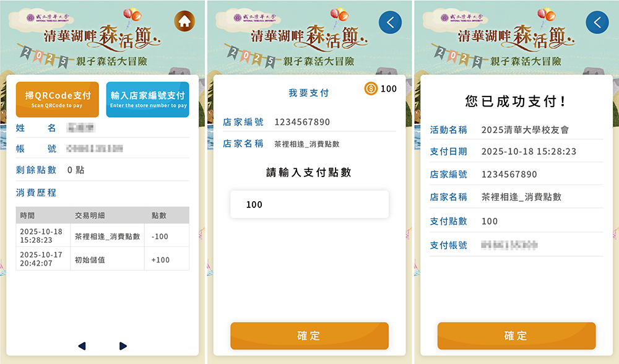Click the payment points input field
The image size is (619, 364).
[x=309, y=204]
